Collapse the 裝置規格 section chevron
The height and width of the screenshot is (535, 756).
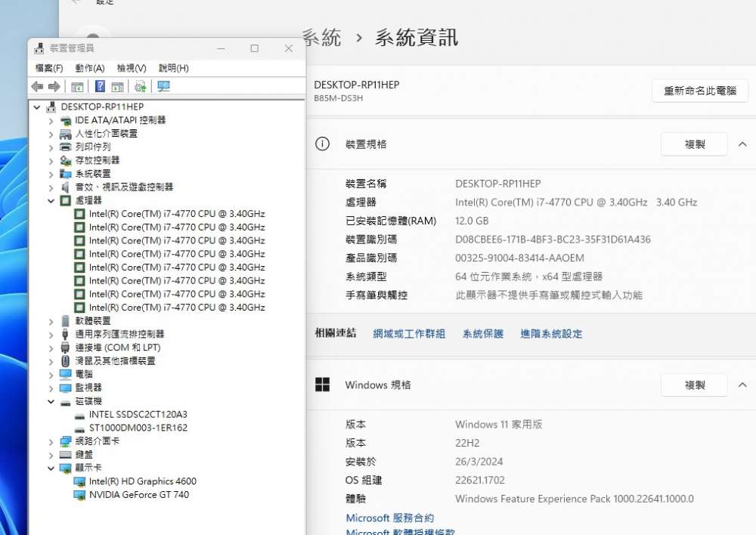point(742,144)
